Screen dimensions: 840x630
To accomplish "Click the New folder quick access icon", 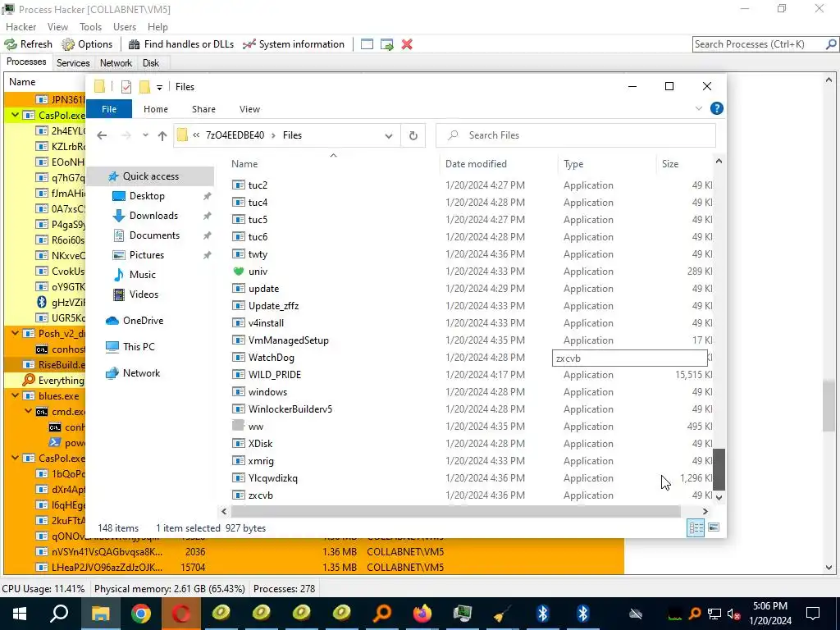I will point(144,87).
